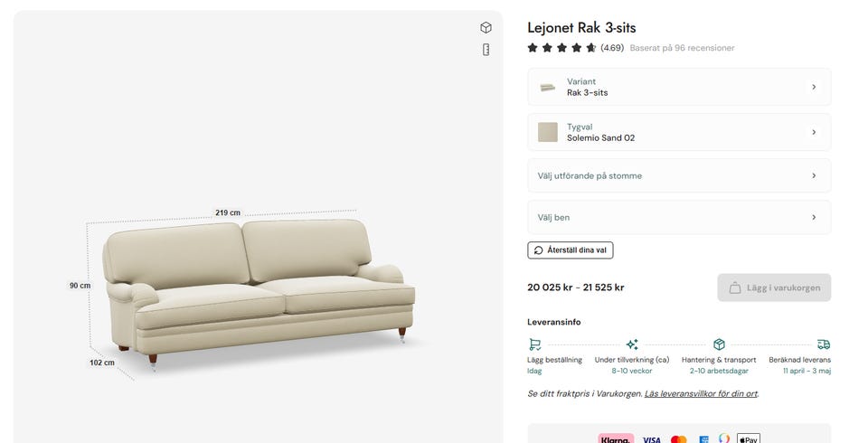Expand the Variant Rak 3-sits selector

click(x=679, y=87)
